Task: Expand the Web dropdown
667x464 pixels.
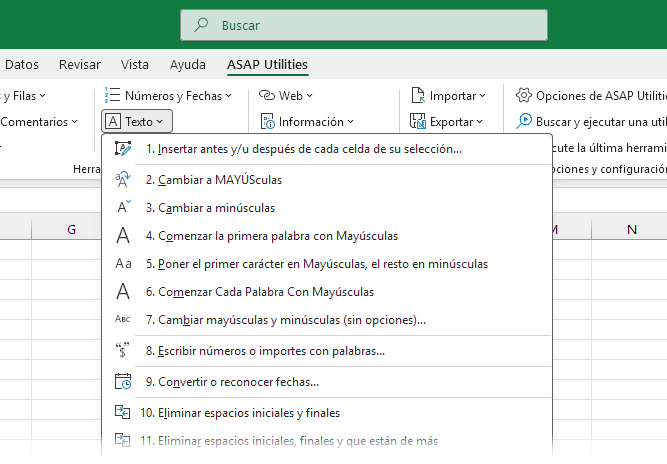Action: pos(285,96)
